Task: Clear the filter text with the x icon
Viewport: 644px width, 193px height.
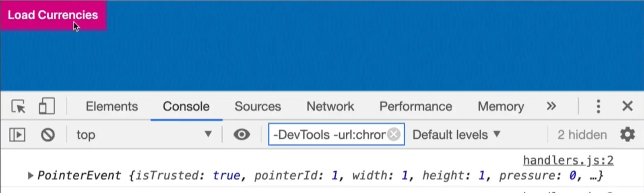Action: tap(394, 135)
